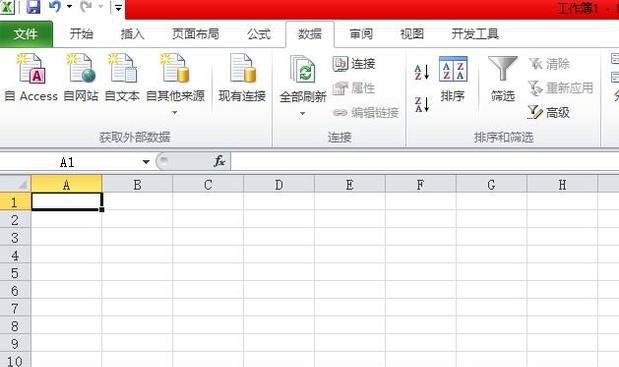Switch to the 视图 (View) tab
Screen dimensions: 619x367
tap(412, 34)
